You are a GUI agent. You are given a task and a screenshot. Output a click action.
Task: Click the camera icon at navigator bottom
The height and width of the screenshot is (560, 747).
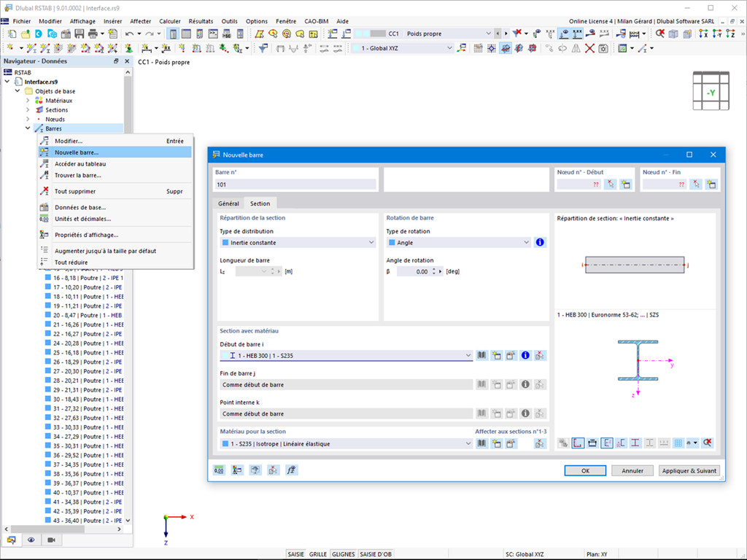point(52,540)
